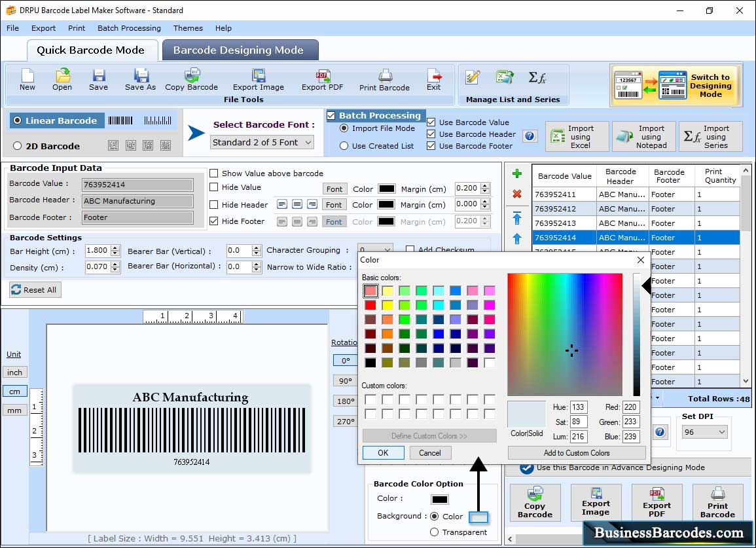The image size is (756, 548).
Task: Uncheck Use Barcode Footer
Action: tap(431, 146)
